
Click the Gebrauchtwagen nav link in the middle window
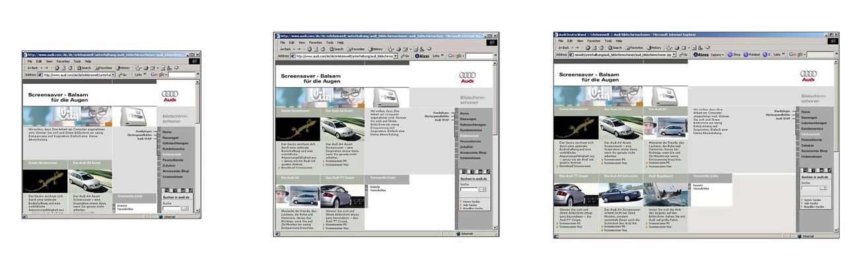(473, 124)
